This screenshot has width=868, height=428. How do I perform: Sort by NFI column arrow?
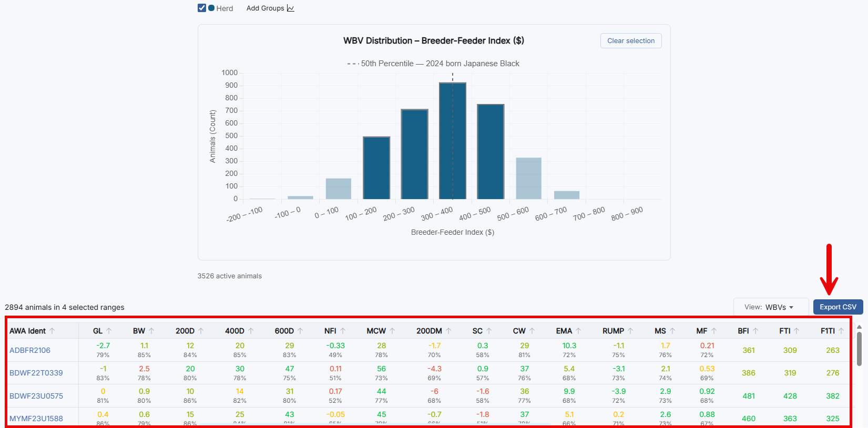point(343,331)
